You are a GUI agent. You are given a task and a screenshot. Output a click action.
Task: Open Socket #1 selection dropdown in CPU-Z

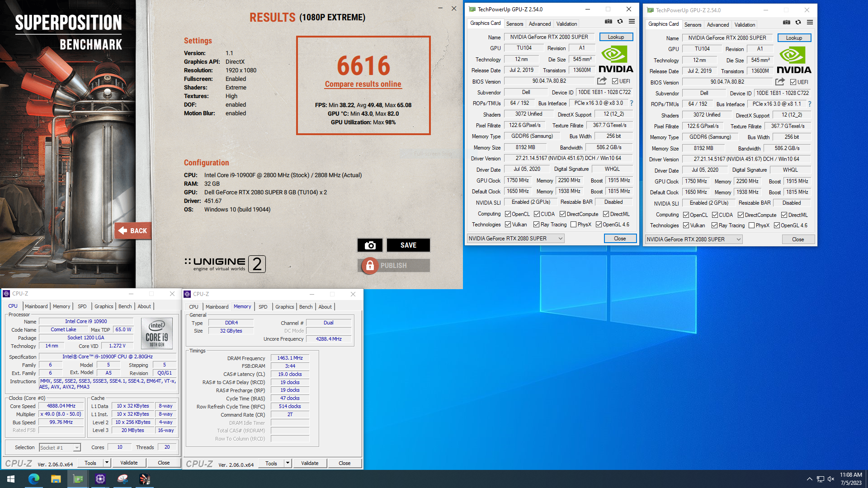(60, 448)
